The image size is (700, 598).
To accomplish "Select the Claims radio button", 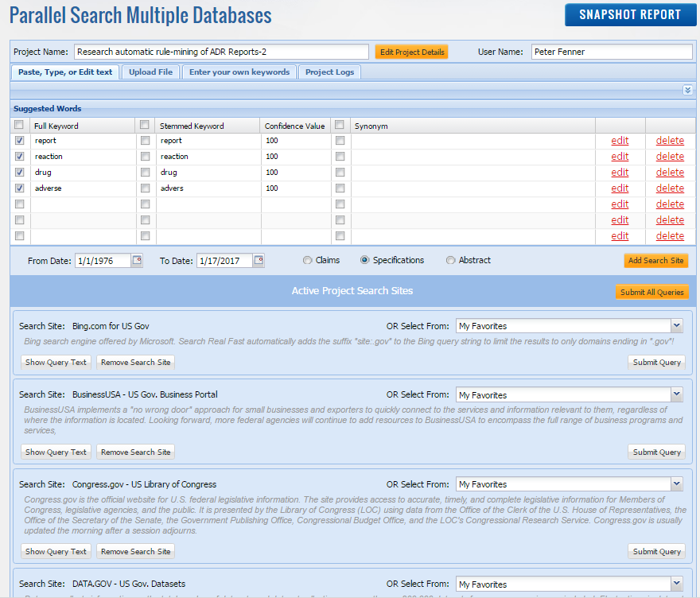I will (307, 260).
